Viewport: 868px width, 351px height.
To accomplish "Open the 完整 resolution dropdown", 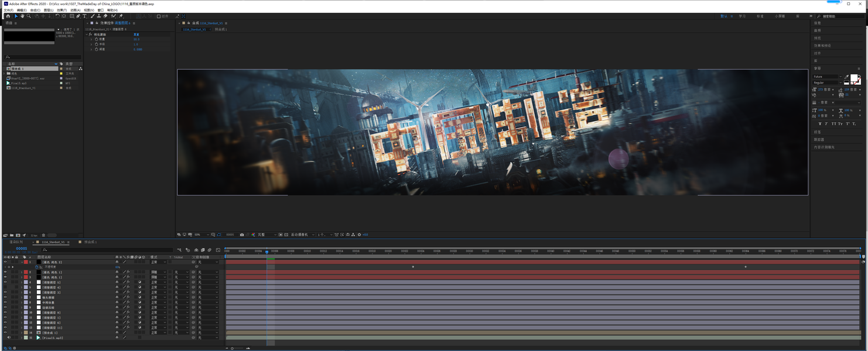I will coord(267,235).
